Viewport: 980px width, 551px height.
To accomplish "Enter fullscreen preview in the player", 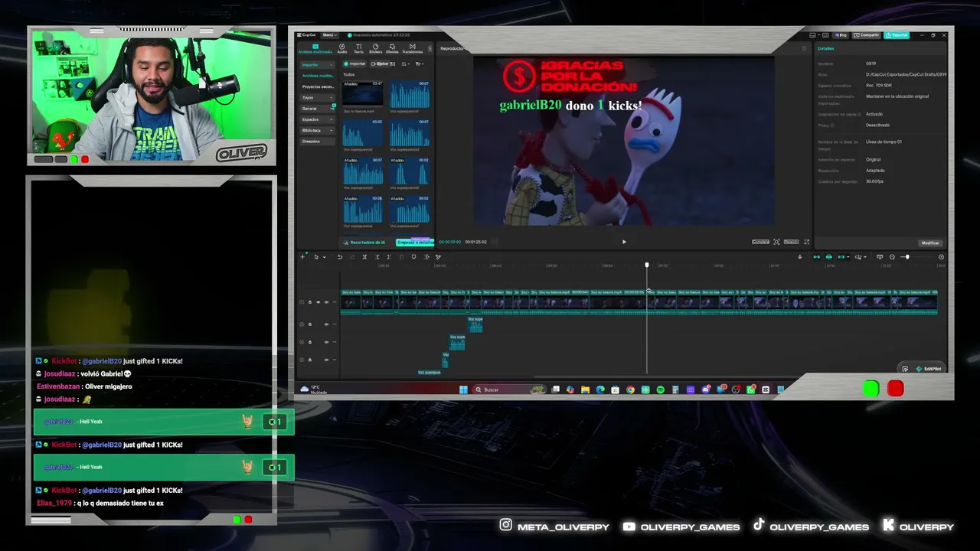I will point(806,242).
